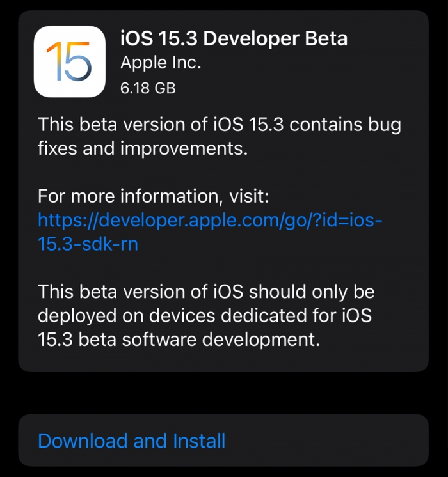Click the line "15.3 beta software development."
Screen dimensions: 448x477
179,339
